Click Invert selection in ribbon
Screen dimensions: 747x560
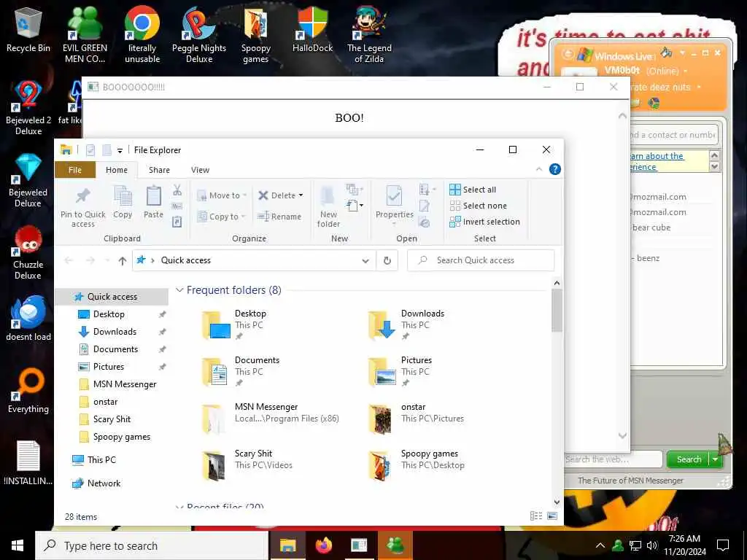[485, 222]
